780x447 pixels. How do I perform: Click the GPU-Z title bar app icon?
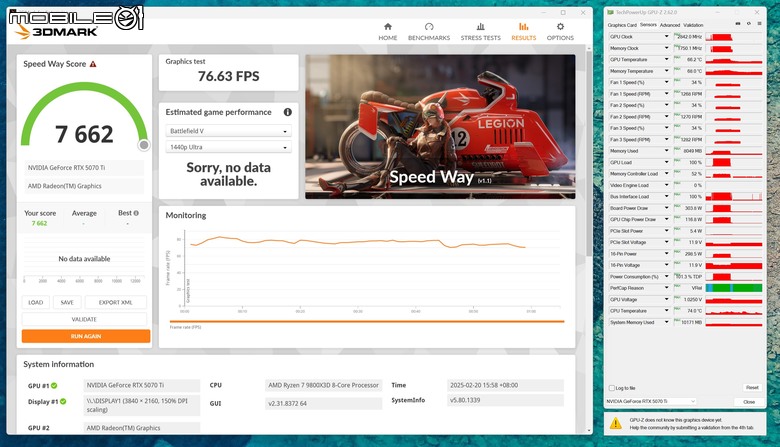[x=611, y=12]
